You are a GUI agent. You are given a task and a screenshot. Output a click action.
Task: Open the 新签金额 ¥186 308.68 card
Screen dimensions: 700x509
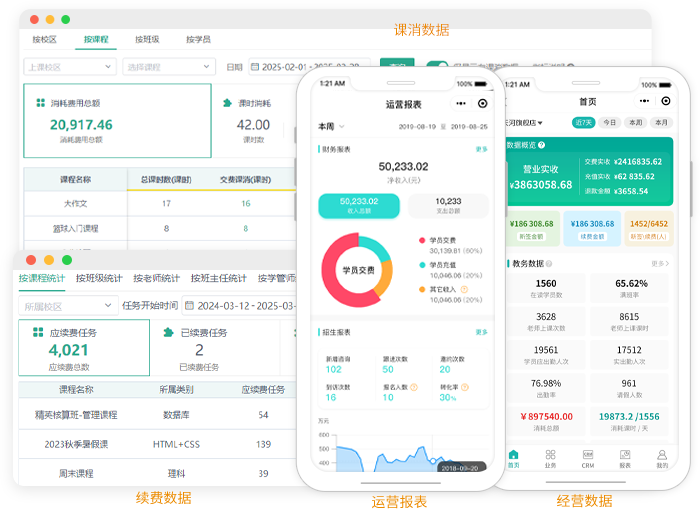click(x=532, y=229)
